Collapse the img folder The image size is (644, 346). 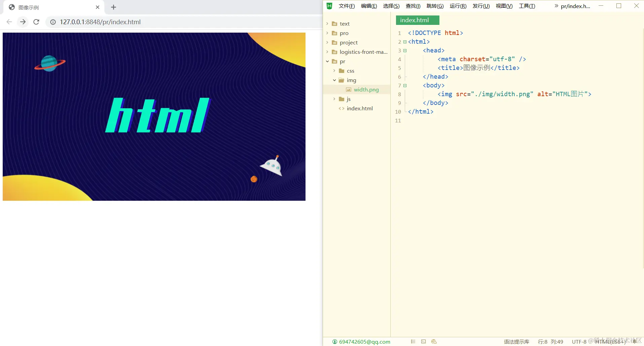334,80
